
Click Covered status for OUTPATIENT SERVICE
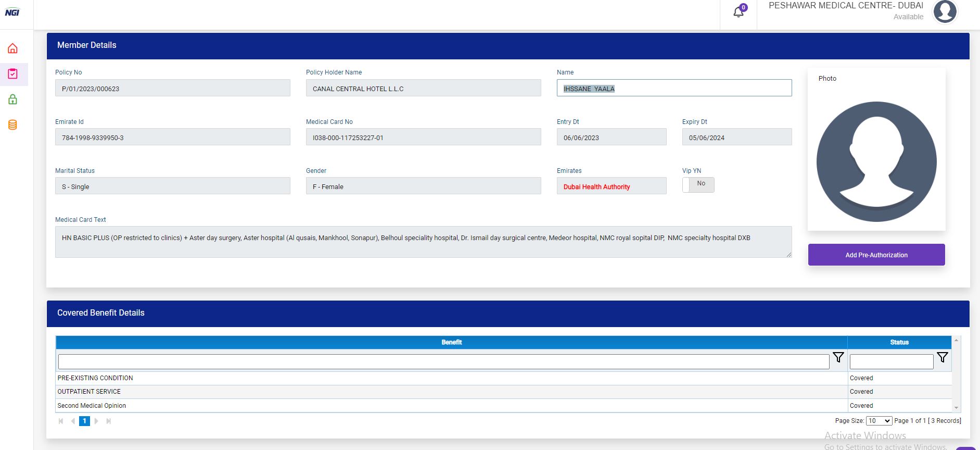point(861,392)
